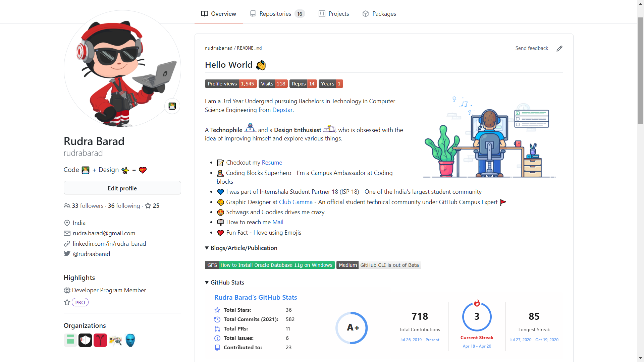Click the GitHub Developer Program Member icon
This screenshot has height=362, width=644.
click(x=67, y=290)
